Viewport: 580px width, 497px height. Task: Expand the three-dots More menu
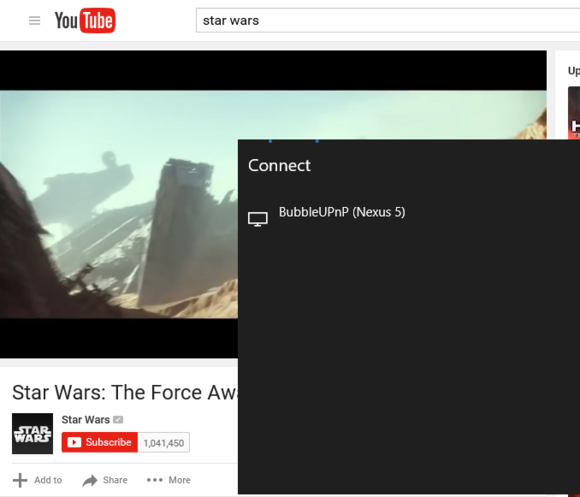[x=155, y=480]
